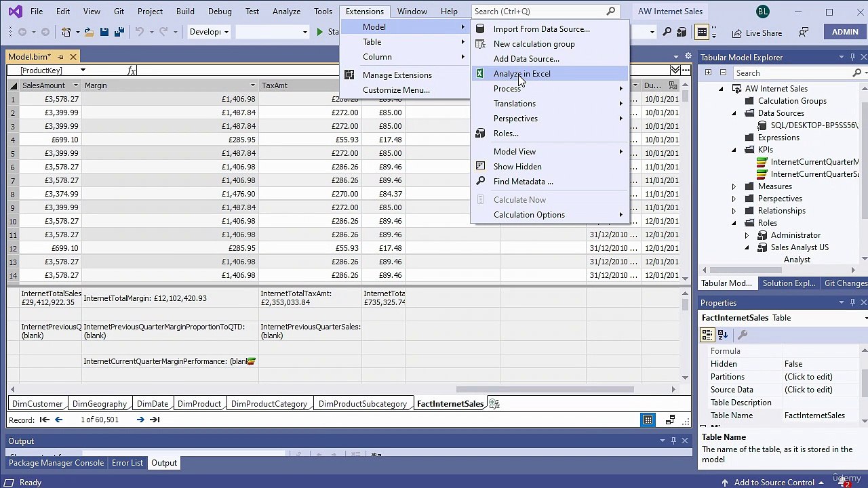Image resolution: width=868 pixels, height=488 pixels.
Task: Expand the formula bar chevron
Action: 675,70
